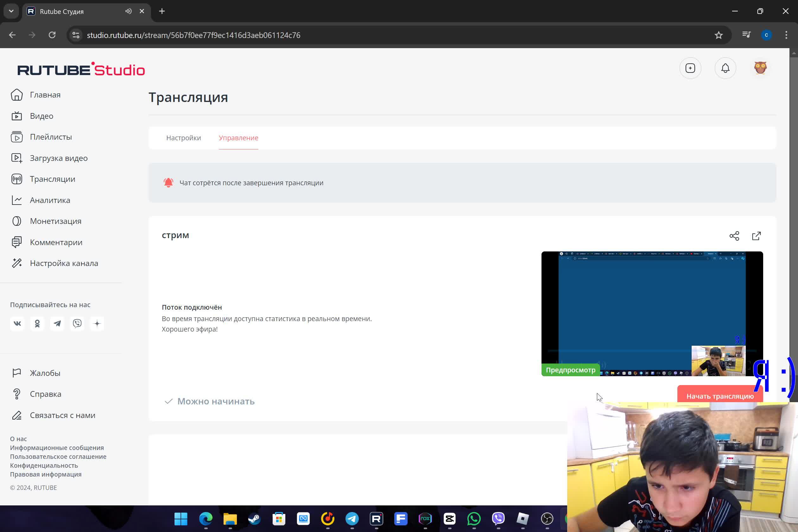
Task: Open Правовая информация link
Action: coord(46,474)
